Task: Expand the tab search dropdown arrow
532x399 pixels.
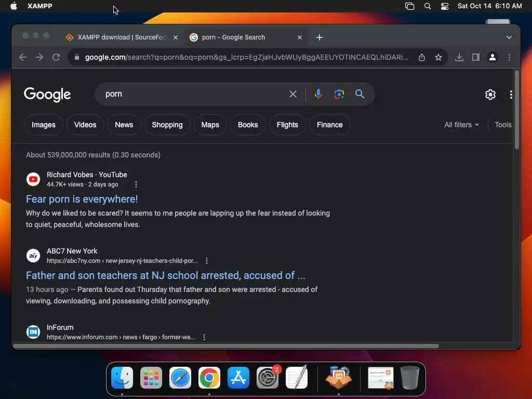Action: [509, 37]
